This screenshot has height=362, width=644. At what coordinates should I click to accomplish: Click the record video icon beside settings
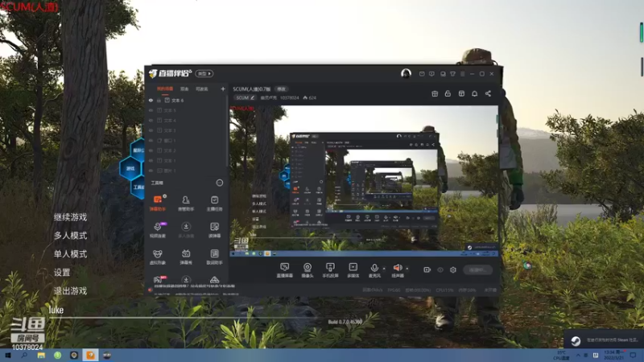(427, 269)
